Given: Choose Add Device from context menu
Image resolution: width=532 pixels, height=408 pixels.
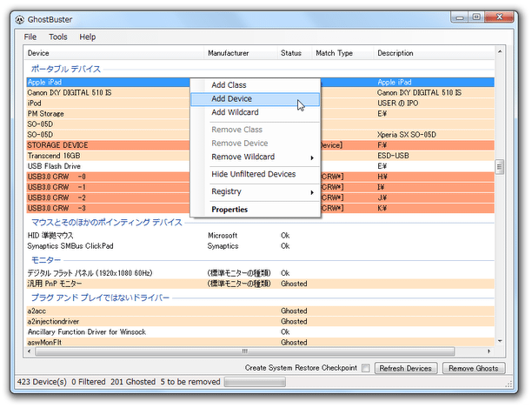Looking at the screenshot, I should click(x=256, y=99).
